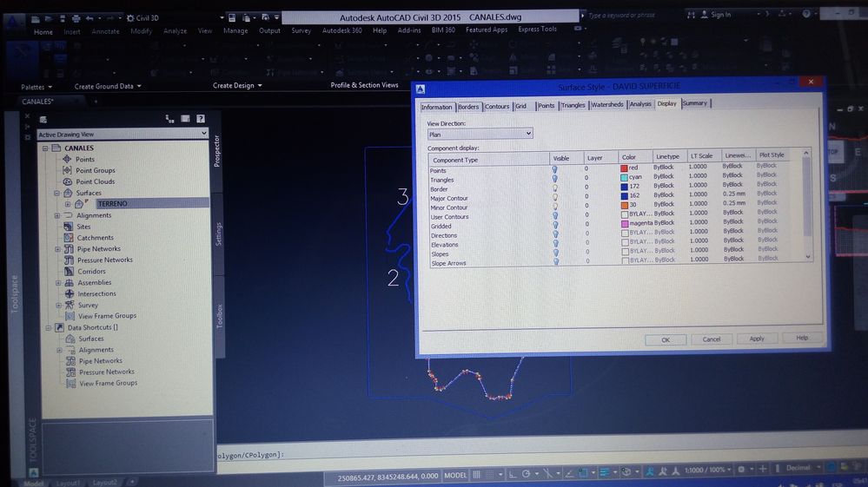The image size is (868, 487).
Task: Toggle ortho mode icon in status bar
Action: [x=513, y=474]
